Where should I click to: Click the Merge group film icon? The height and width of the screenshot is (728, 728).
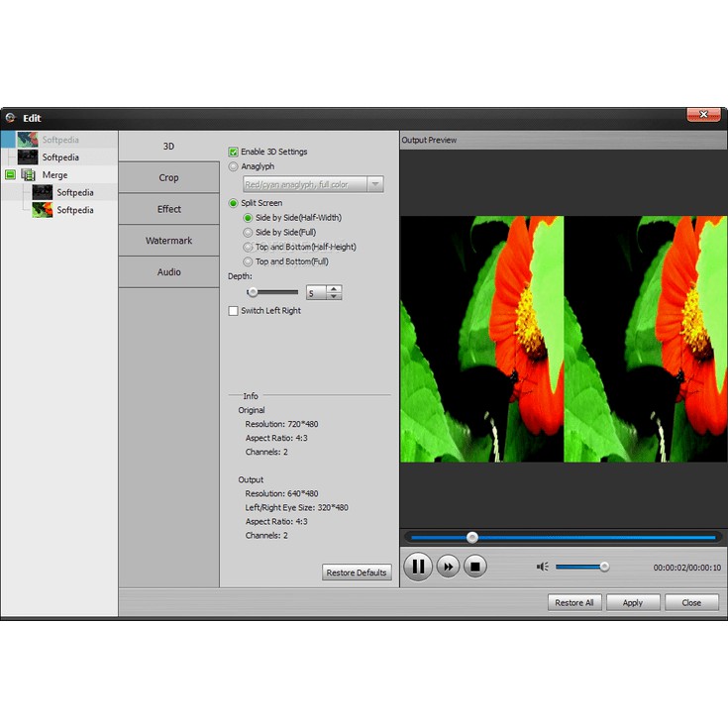click(27, 175)
